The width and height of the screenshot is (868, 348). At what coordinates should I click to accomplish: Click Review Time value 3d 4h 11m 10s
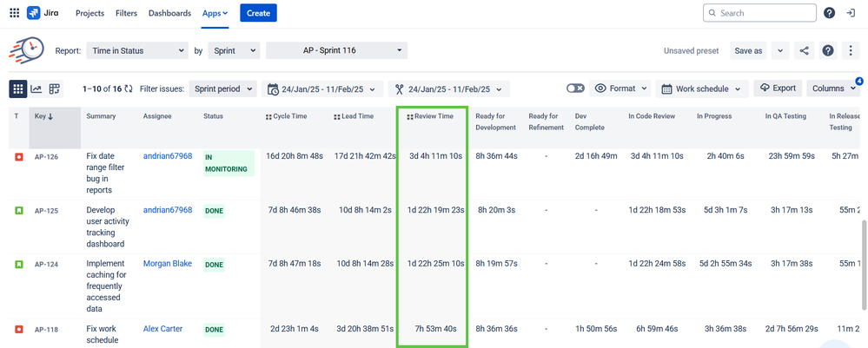[x=435, y=156]
